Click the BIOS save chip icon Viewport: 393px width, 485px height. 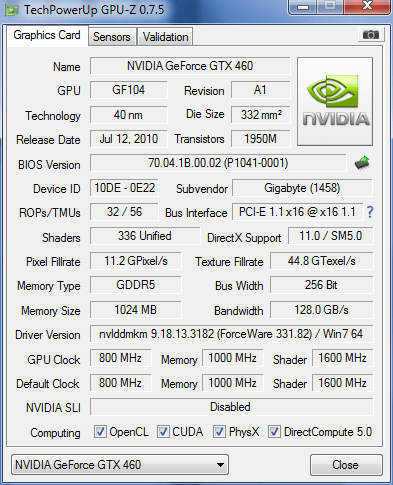coord(362,163)
